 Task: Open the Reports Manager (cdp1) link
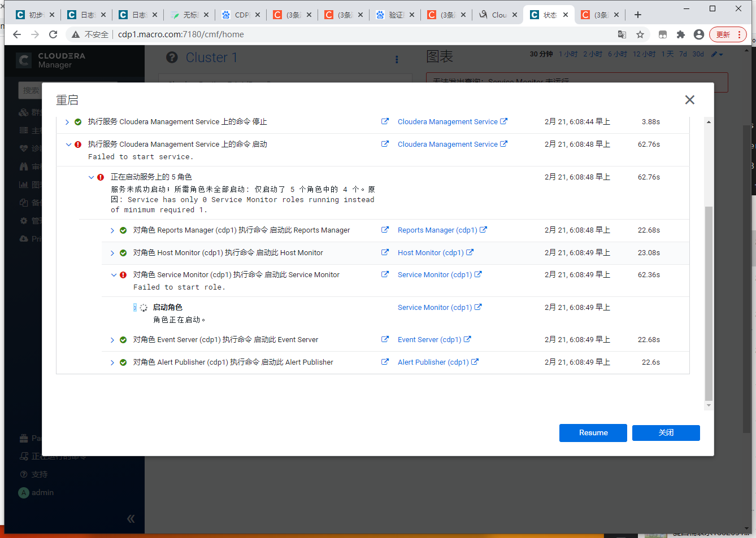pyautogui.click(x=442, y=230)
